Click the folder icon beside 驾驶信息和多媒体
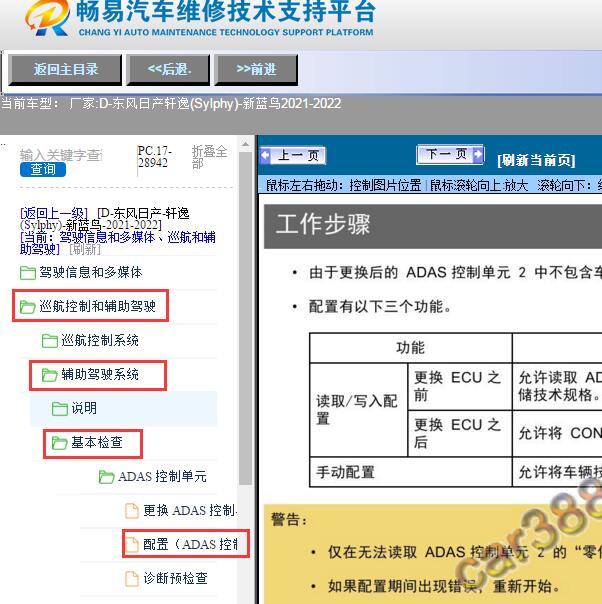 [28, 273]
